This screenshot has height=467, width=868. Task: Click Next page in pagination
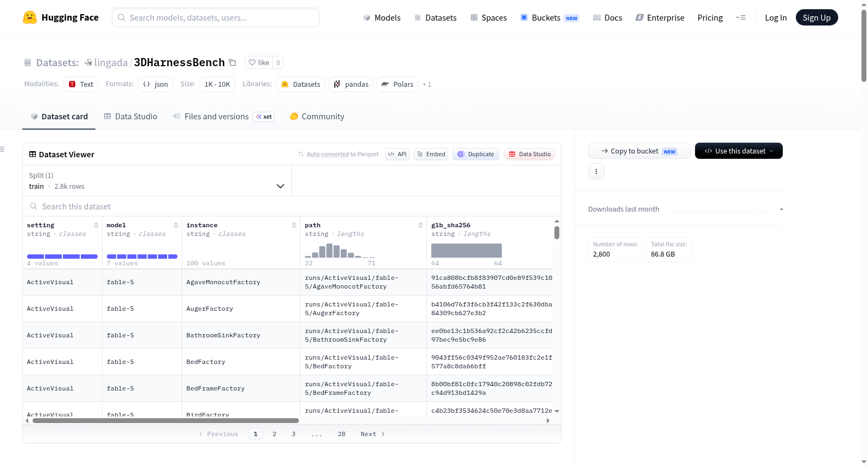(373, 434)
